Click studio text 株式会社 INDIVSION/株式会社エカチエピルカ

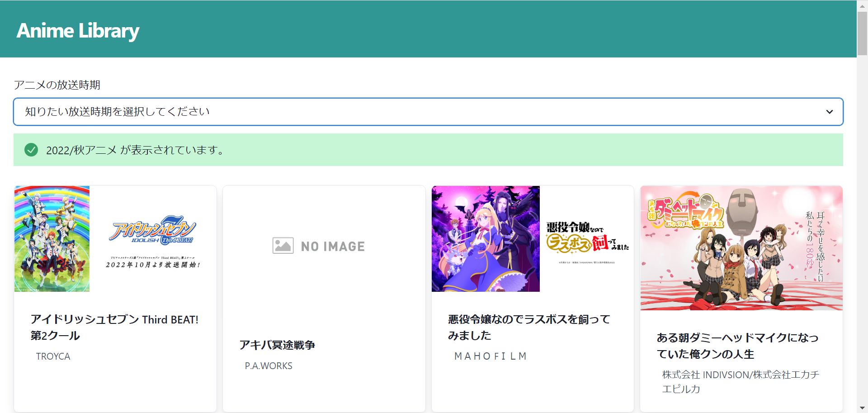pyautogui.click(x=741, y=382)
